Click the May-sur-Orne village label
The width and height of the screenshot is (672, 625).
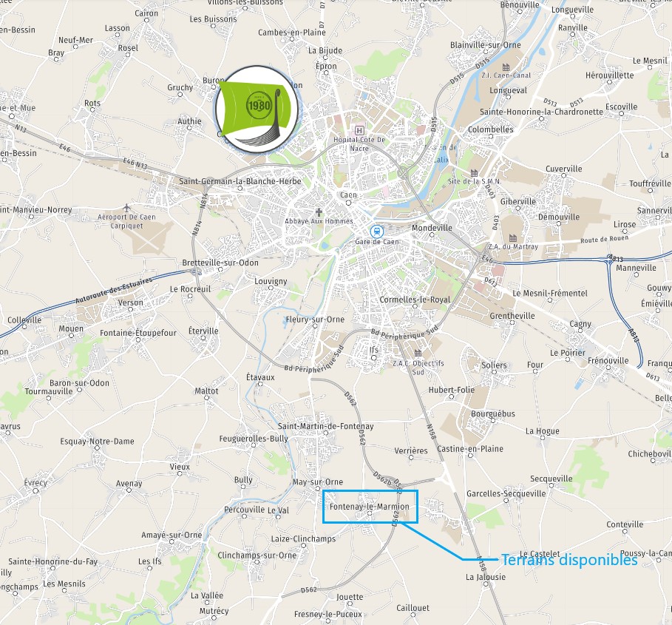tap(318, 482)
